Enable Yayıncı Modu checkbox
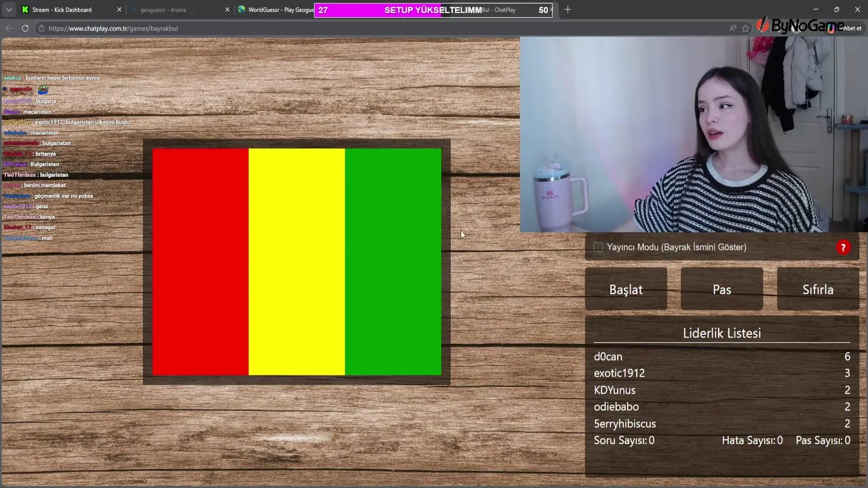The height and width of the screenshot is (488, 868). (x=597, y=247)
